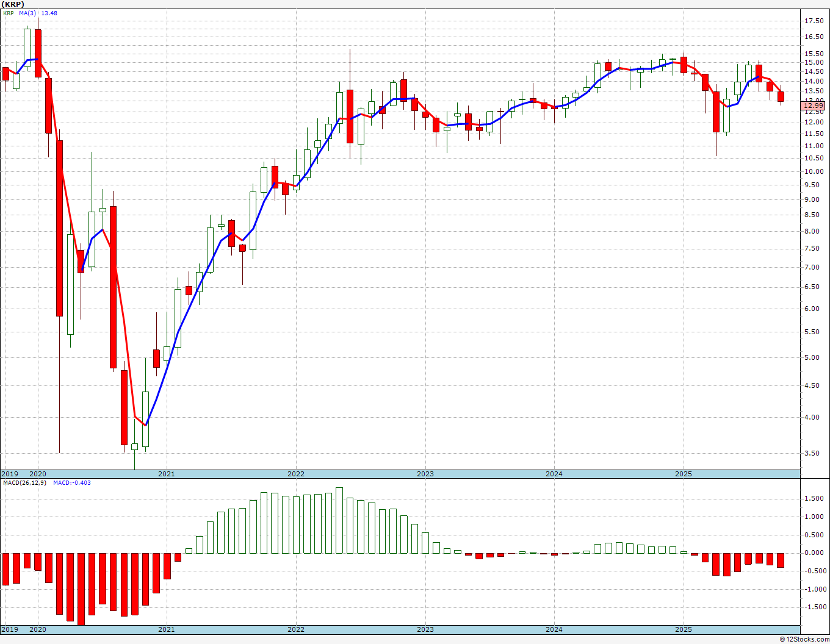Click the 15.50 price axis label

coord(814,54)
